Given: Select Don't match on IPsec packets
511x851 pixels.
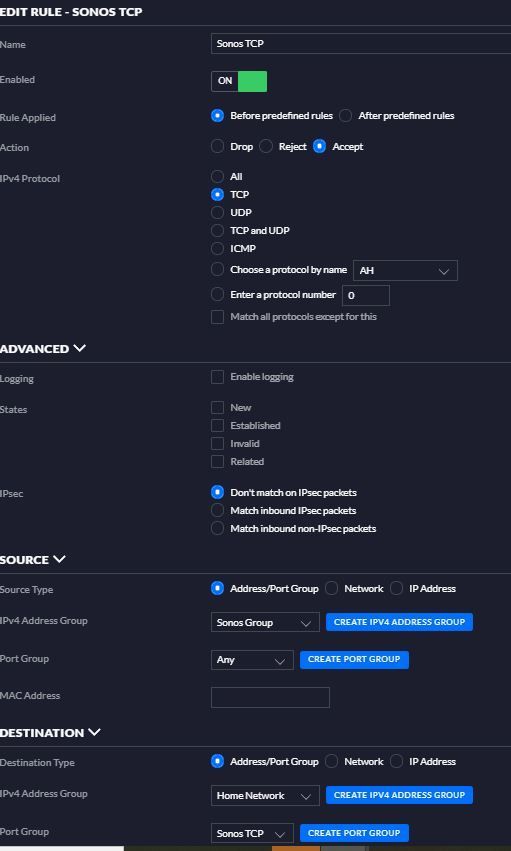Looking at the screenshot, I should (217, 492).
